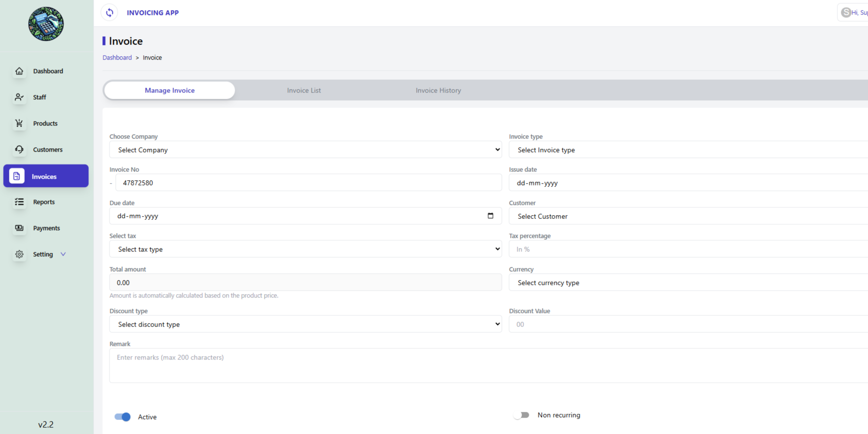Open calendar picker for Due date
The image size is (868, 434).
click(x=490, y=216)
